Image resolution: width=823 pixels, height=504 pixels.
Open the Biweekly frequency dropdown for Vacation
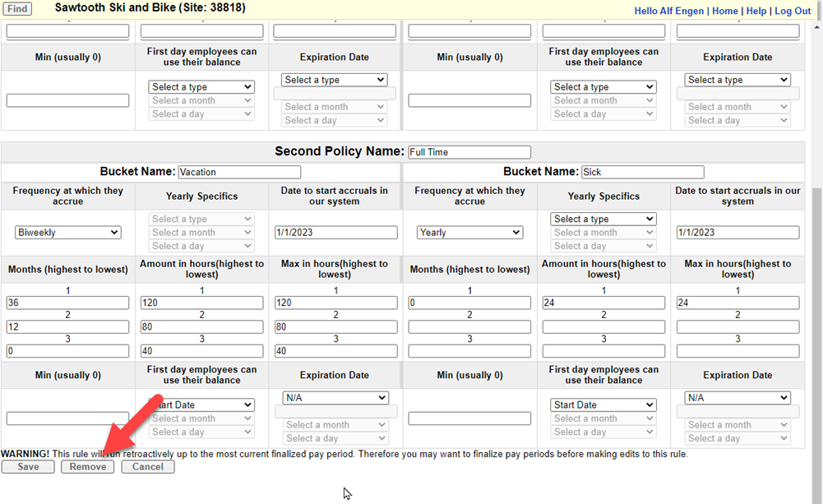(x=67, y=232)
